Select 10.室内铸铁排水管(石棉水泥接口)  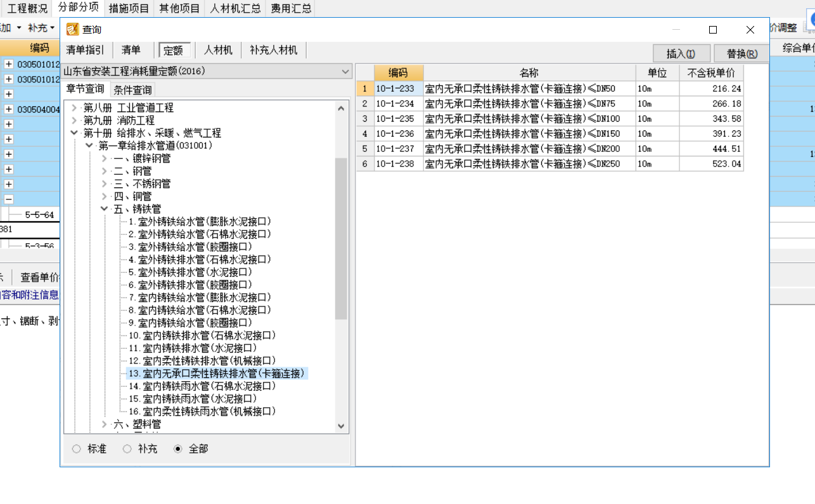pos(202,336)
